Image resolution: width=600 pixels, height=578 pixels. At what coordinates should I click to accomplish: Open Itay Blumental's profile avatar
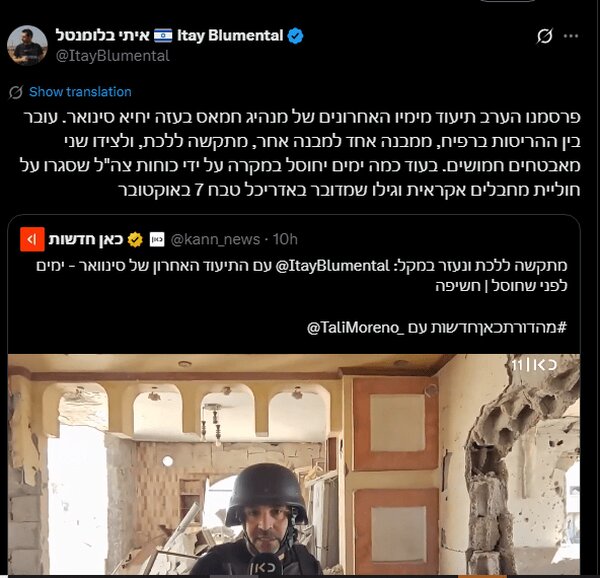pyautogui.click(x=27, y=46)
